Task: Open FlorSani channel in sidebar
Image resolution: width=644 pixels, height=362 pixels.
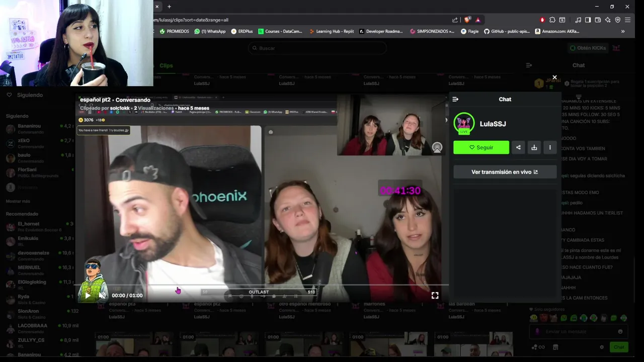Action: pyautogui.click(x=39, y=173)
